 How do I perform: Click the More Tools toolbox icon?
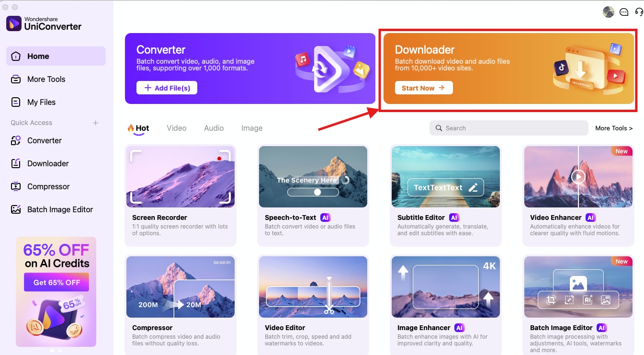click(x=16, y=79)
